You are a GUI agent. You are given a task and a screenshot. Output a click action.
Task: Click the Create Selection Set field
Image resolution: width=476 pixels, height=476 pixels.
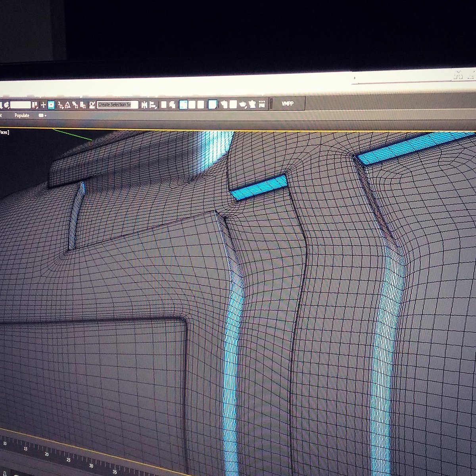coord(117,104)
